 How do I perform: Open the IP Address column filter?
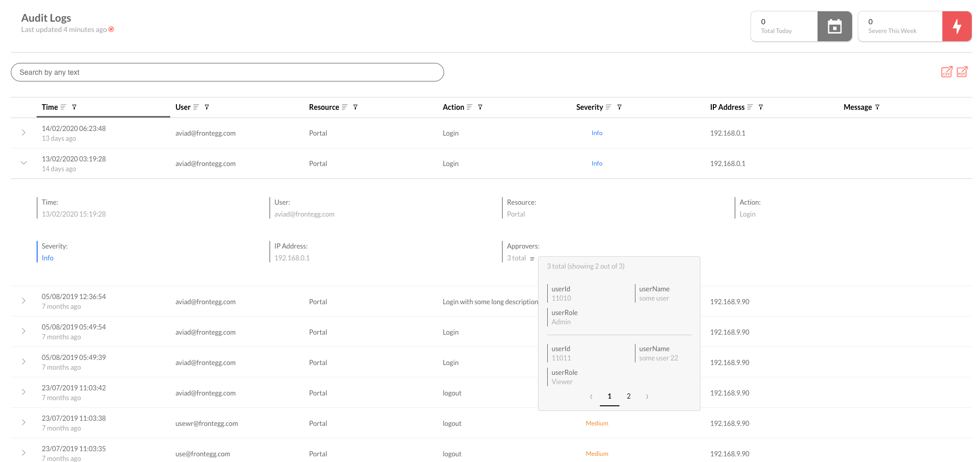point(761,107)
